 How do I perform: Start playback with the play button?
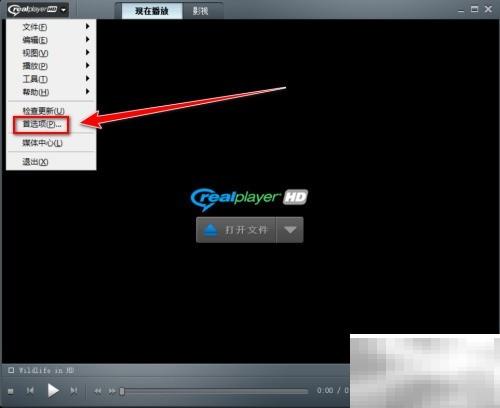tap(53, 391)
